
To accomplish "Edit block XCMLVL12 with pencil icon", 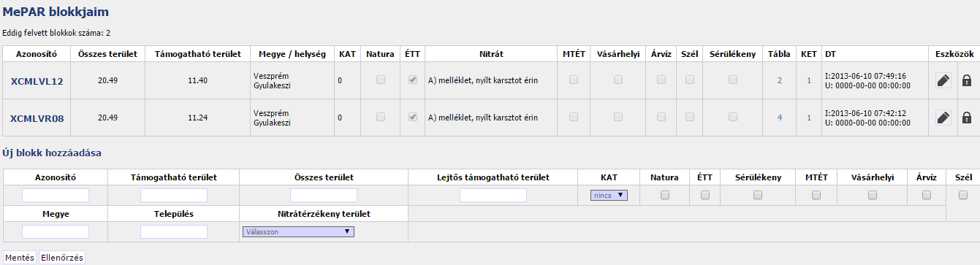I will pos(943,80).
